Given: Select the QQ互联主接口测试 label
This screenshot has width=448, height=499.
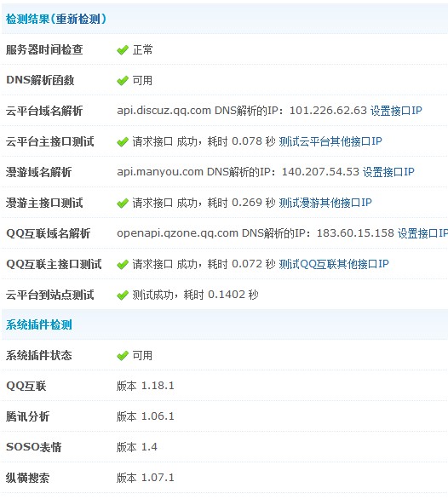Looking at the screenshot, I should 54,264.
